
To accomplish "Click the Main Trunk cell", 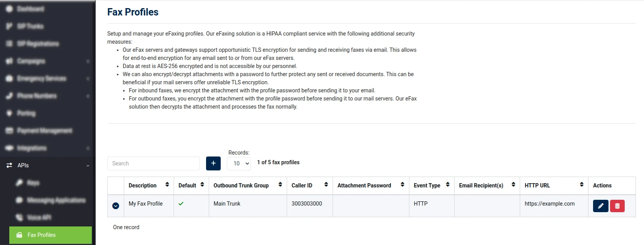I will pos(248,206).
